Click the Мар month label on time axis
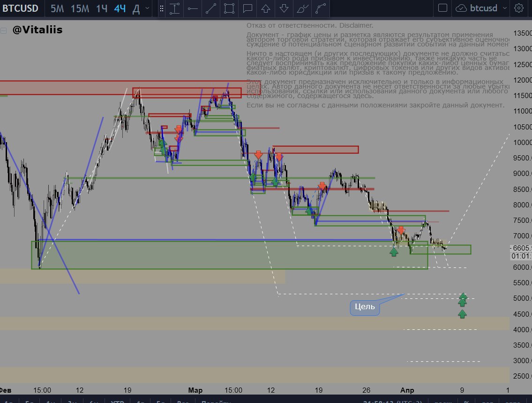The image size is (532, 403). pyautogui.click(x=195, y=390)
